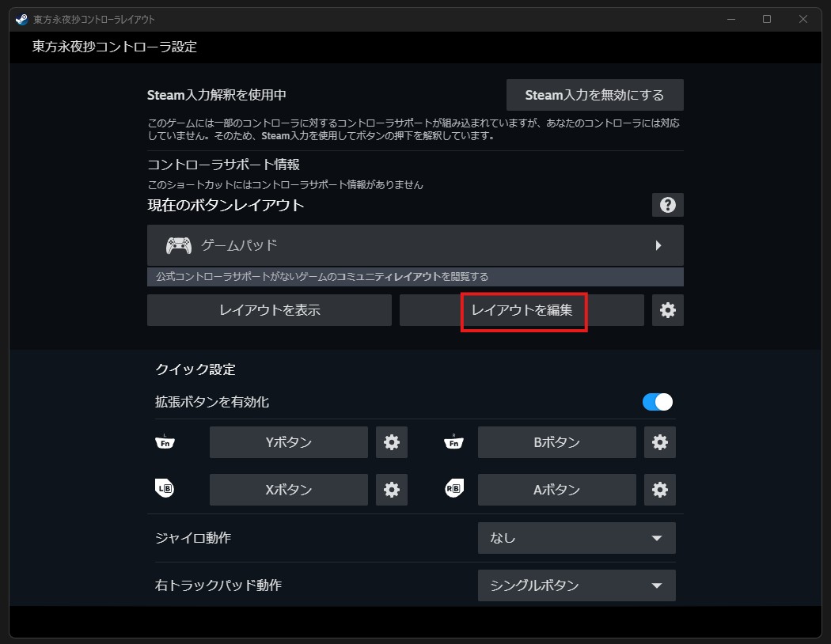Click the Steam入力を無効にする button
This screenshot has height=644, width=831.
coord(595,94)
